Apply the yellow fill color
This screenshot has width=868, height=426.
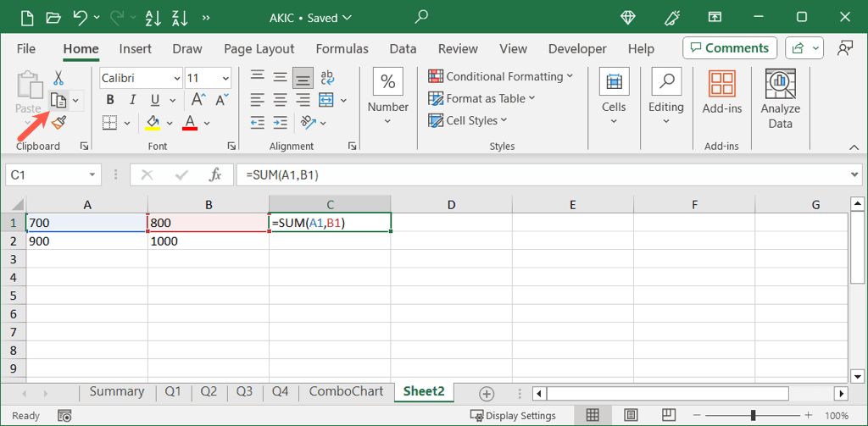pos(153,123)
